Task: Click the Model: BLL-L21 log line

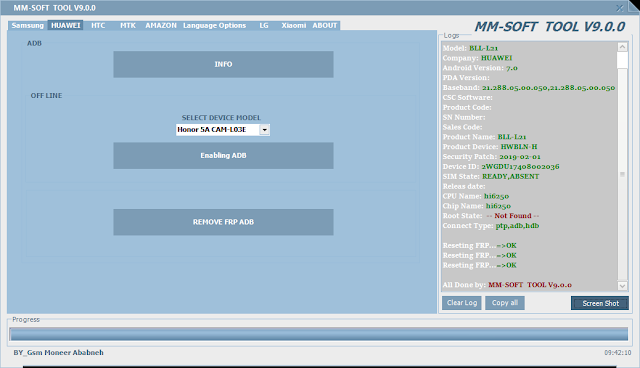Action: tap(470, 48)
